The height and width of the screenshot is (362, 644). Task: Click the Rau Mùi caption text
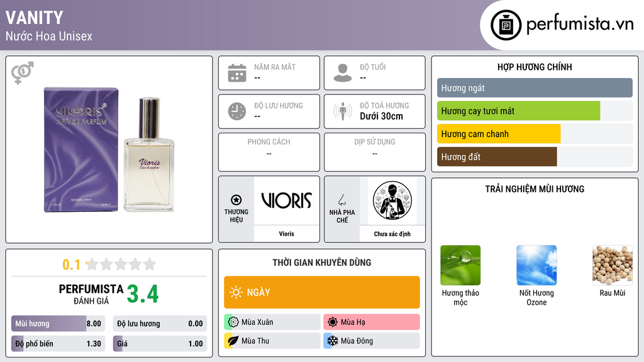pyautogui.click(x=613, y=293)
